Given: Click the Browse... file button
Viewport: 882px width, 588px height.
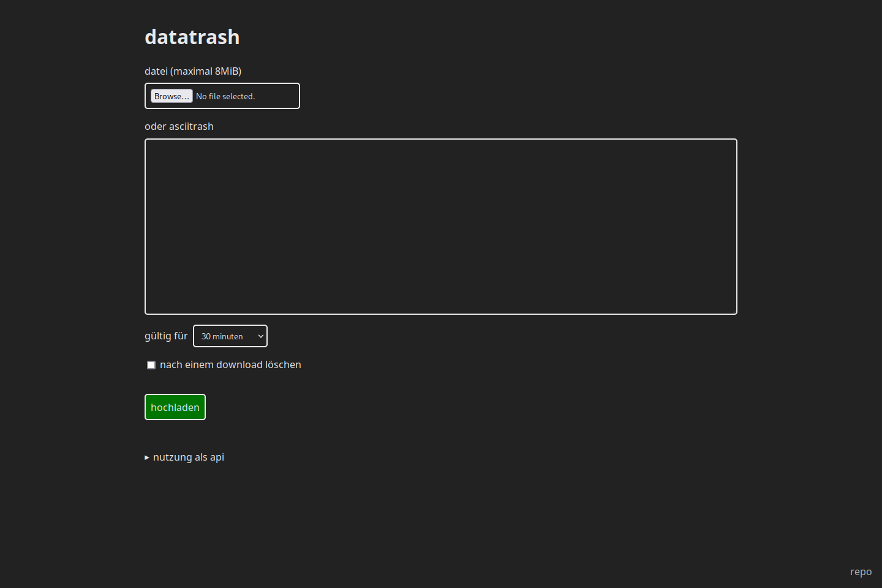Looking at the screenshot, I should pos(171,96).
